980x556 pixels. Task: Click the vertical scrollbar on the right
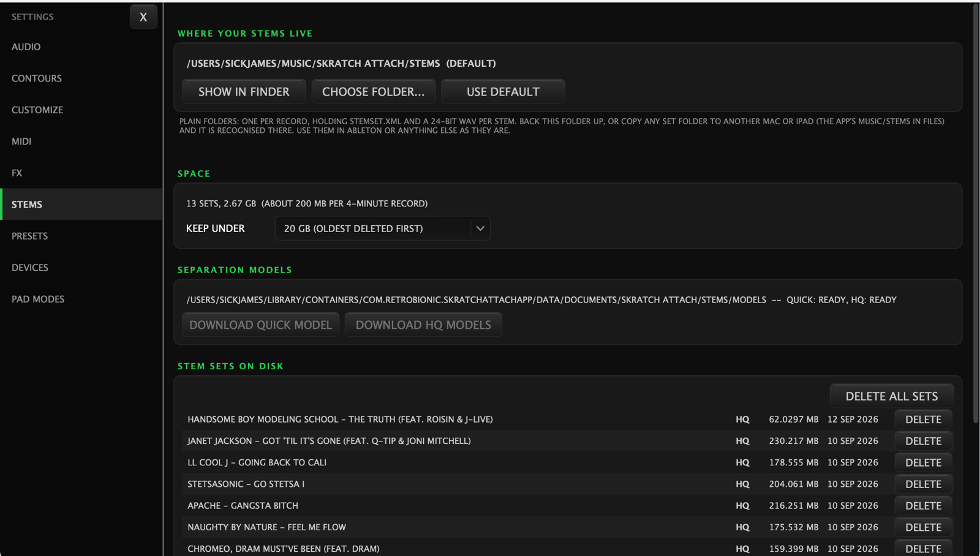(976, 214)
